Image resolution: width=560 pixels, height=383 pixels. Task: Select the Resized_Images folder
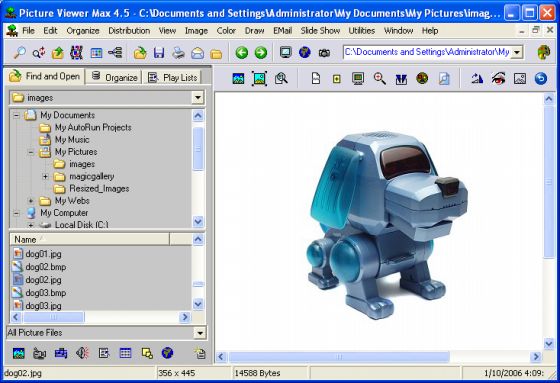[99, 188]
